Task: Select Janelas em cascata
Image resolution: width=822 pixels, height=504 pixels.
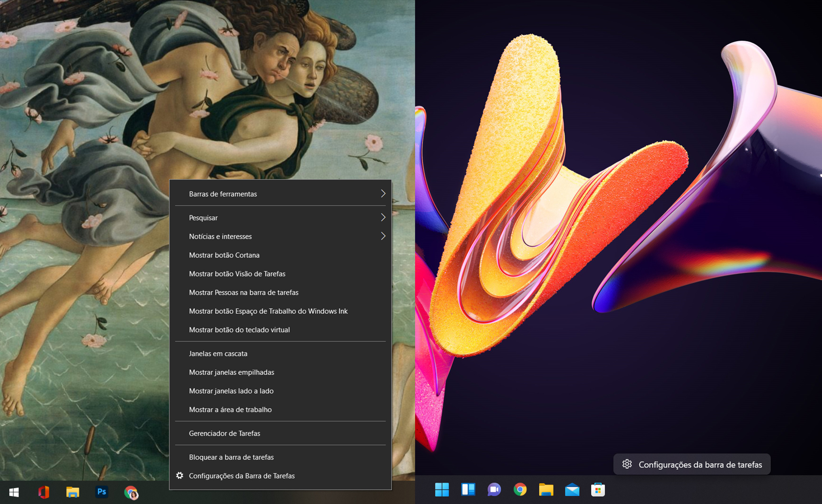Action: click(280, 353)
